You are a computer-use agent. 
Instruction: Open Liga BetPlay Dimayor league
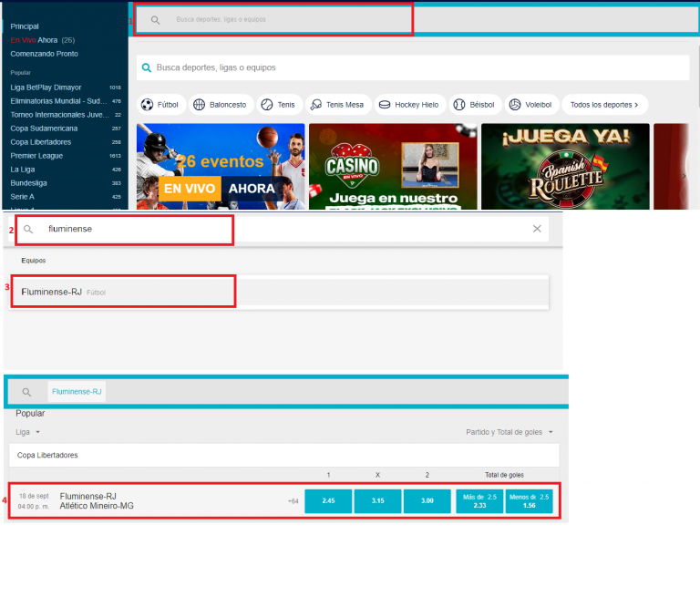(x=66, y=87)
